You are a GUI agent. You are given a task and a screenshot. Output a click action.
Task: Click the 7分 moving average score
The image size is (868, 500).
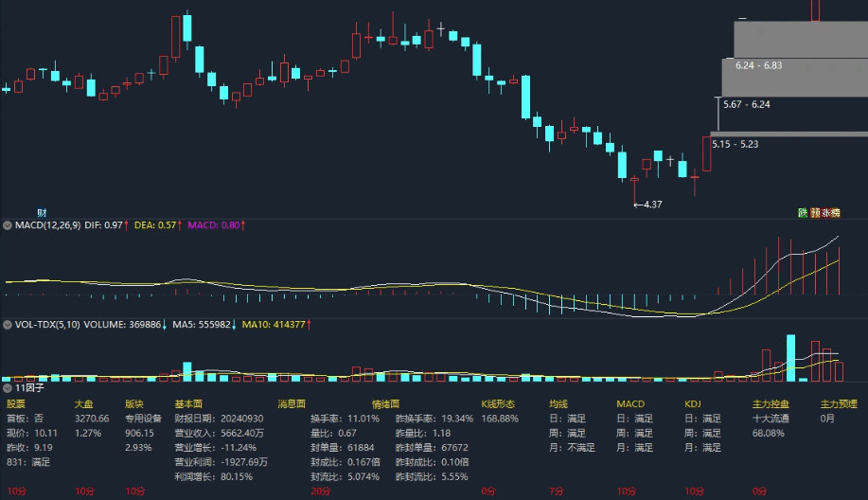(557, 491)
